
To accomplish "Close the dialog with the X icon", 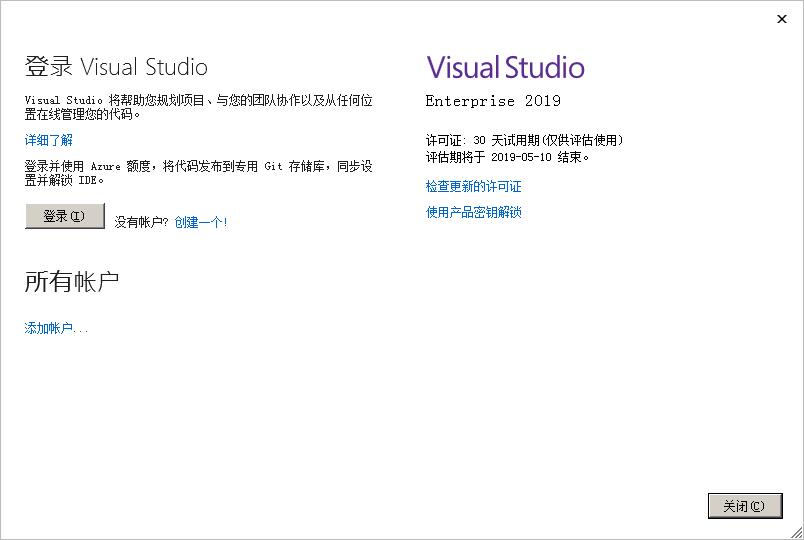I will 781,19.
